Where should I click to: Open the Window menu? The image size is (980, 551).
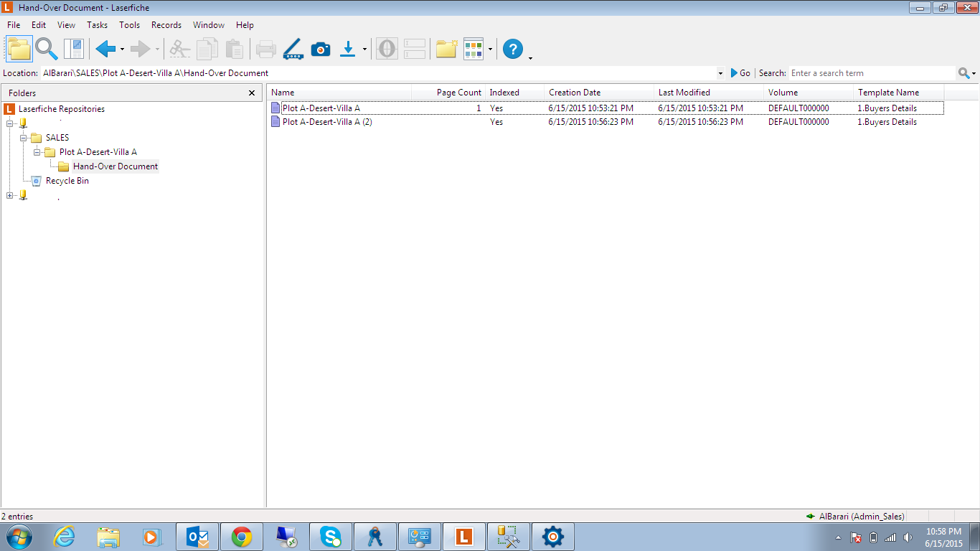click(209, 25)
